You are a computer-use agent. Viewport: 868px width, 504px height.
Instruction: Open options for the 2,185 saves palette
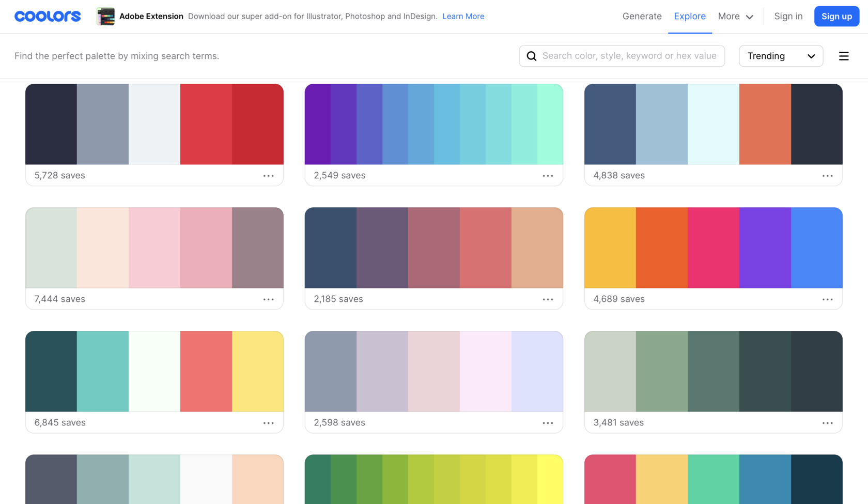click(548, 299)
